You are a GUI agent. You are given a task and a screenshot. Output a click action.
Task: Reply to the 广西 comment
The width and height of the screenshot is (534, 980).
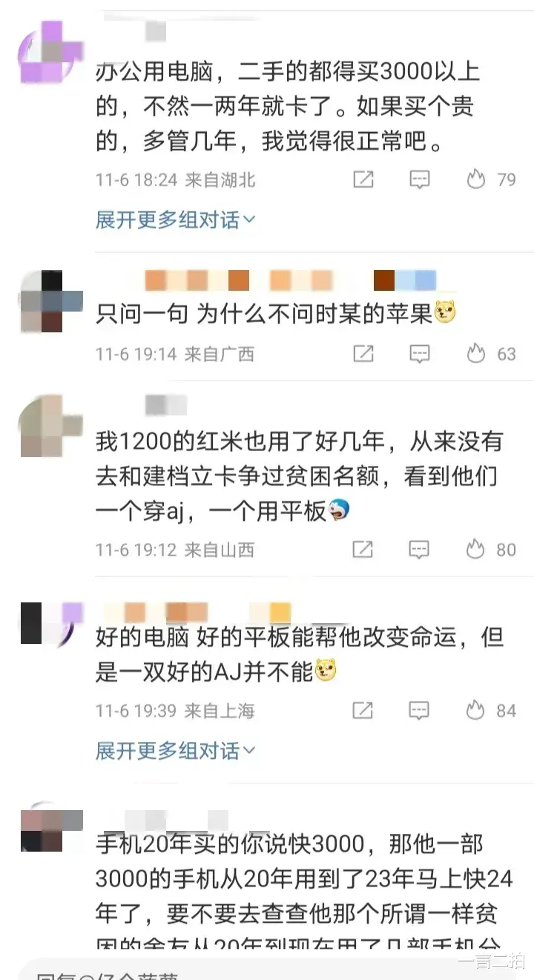(420, 354)
